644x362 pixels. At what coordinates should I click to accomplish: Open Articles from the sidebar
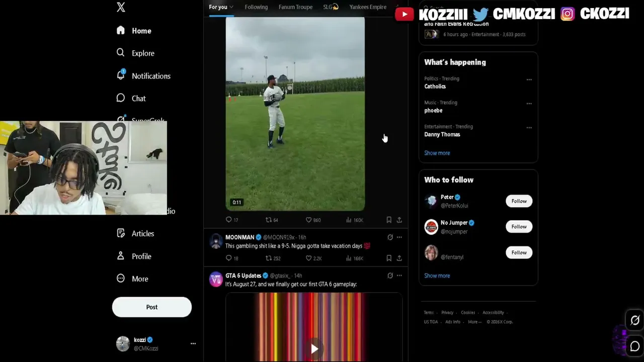click(135, 233)
